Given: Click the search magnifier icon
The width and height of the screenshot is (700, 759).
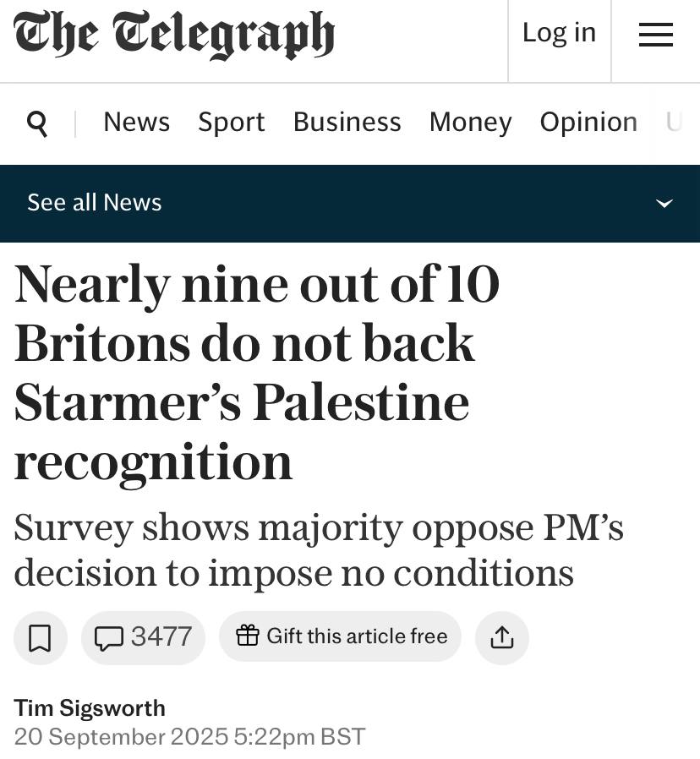Looking at the screenshot, I should [37, 123].
